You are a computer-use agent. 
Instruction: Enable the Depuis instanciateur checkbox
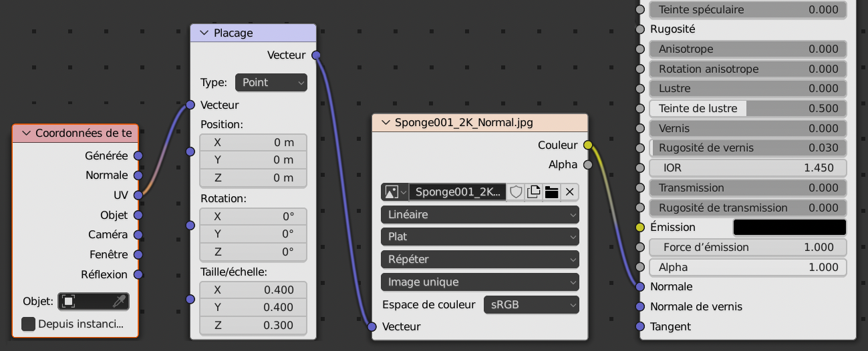pos(29,324)
